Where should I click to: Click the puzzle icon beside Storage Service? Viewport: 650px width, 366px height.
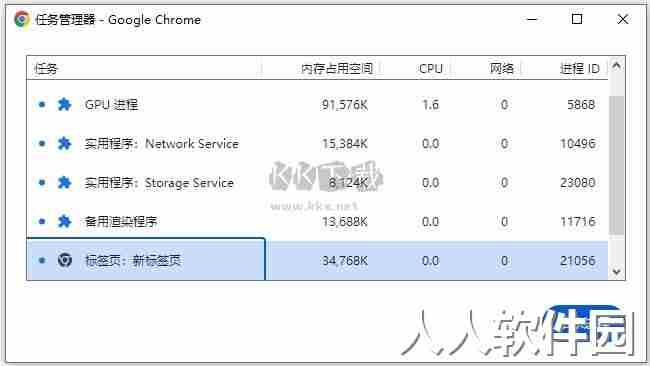pos(64,182)
